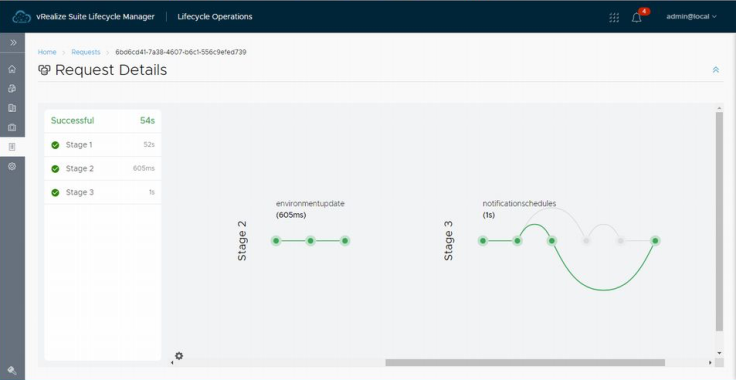Click first node of Stage 3 flow

point(483,241)
